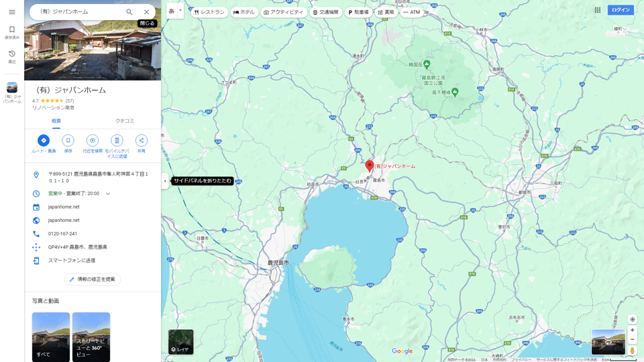Open the hamburger main menu
The height and width of the screenshot is (362, 644).
click(12, 12)
